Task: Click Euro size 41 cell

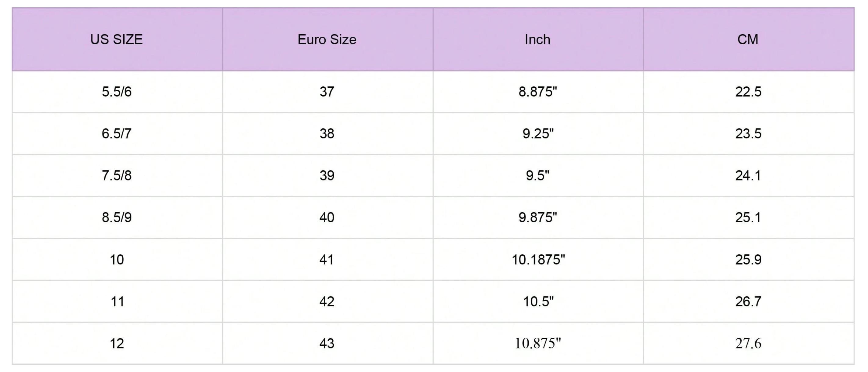Action: click(327, 259)
